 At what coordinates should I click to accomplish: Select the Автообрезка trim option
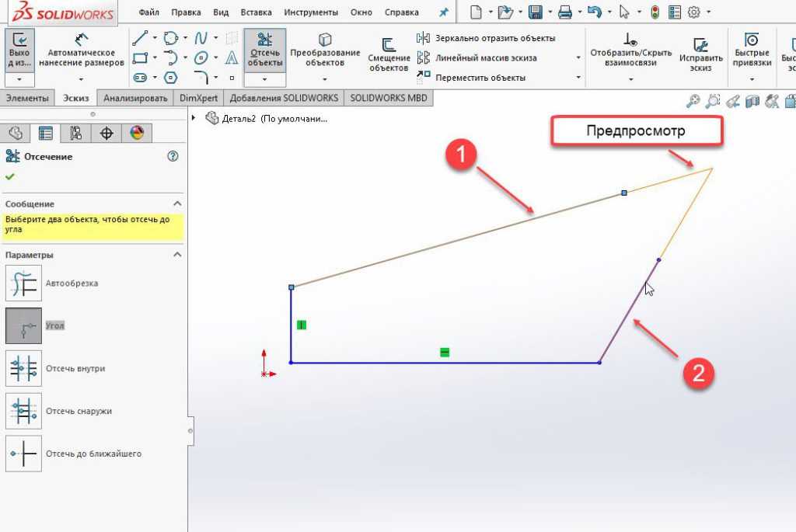point(23,283)
